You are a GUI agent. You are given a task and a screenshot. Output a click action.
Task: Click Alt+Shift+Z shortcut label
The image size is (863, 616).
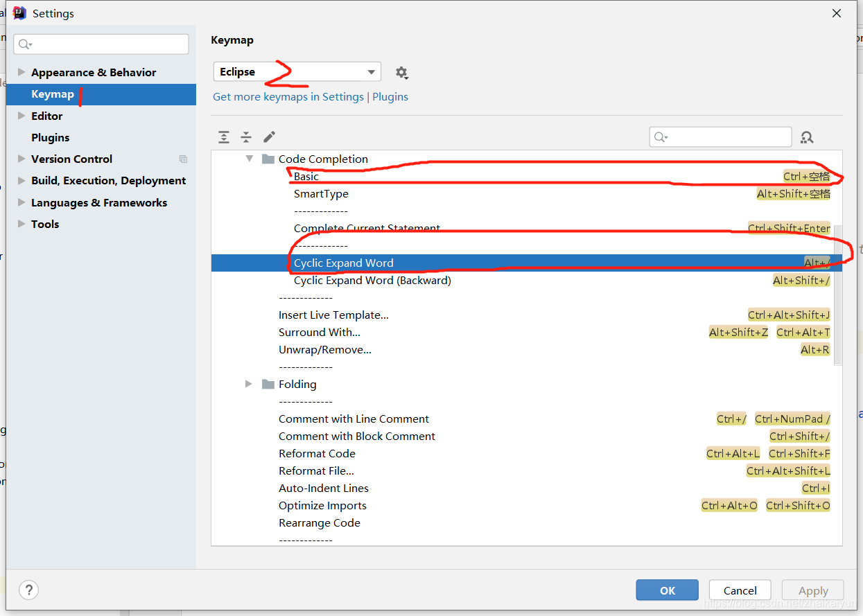coord(738,333)
